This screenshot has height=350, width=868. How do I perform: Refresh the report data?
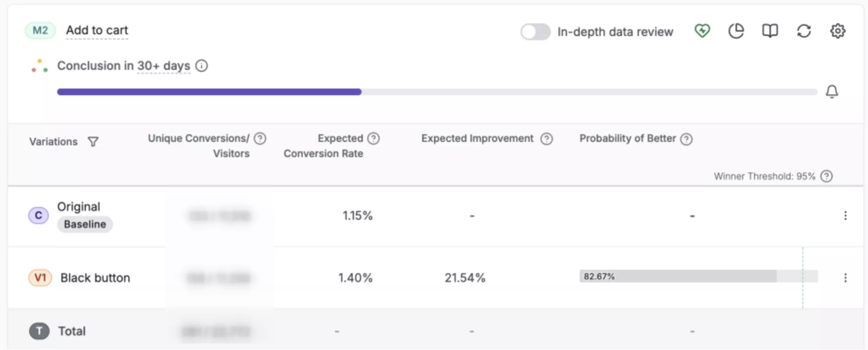click(804, 31)
